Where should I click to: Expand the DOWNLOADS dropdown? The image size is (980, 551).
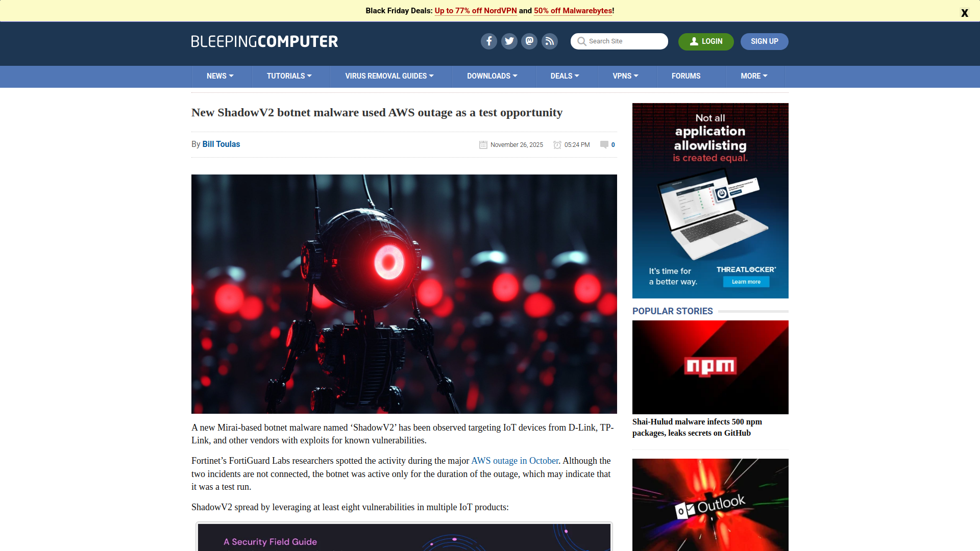pyautogui.click(x=492, y=76)
